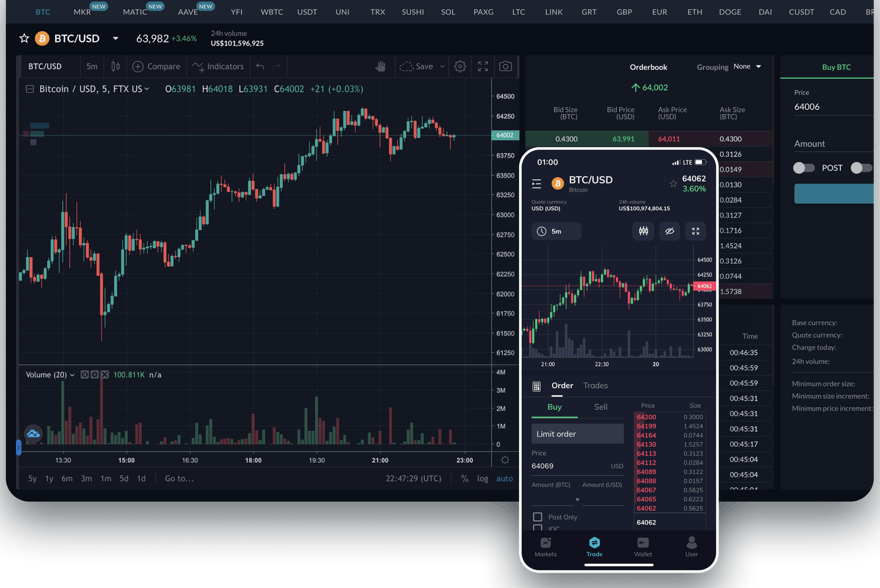Take a chart snapshot with camera icon

(505, 66)
